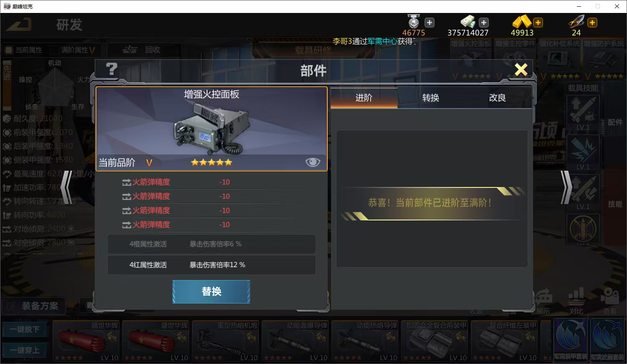627x364 pixels.
Task: Click the plus icon next to rocket count 24
Action: 592,23
